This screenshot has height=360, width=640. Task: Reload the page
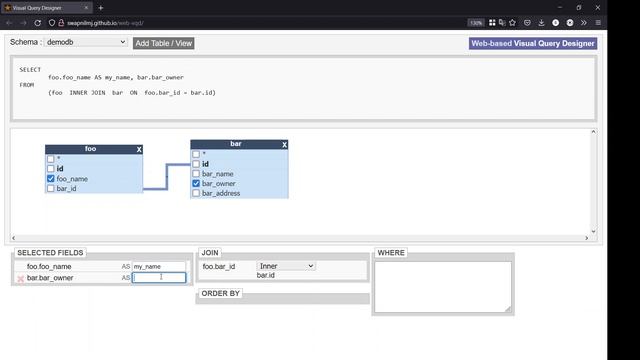pos(38,23)
